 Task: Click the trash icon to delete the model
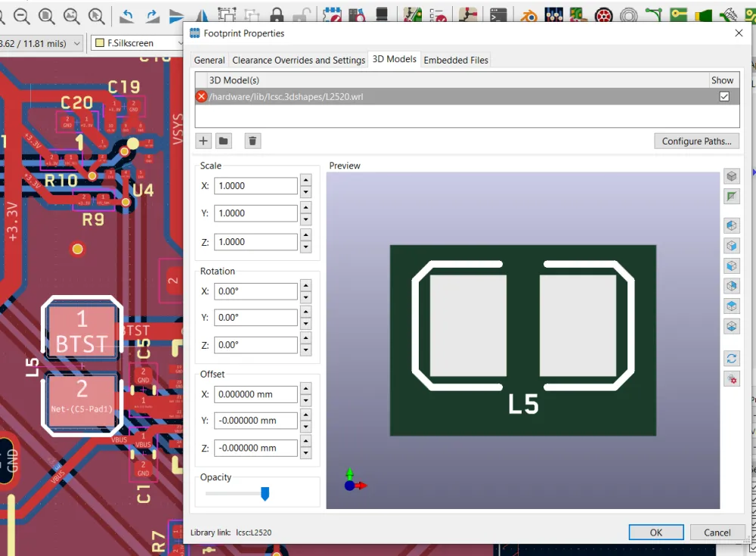point(253,141)
